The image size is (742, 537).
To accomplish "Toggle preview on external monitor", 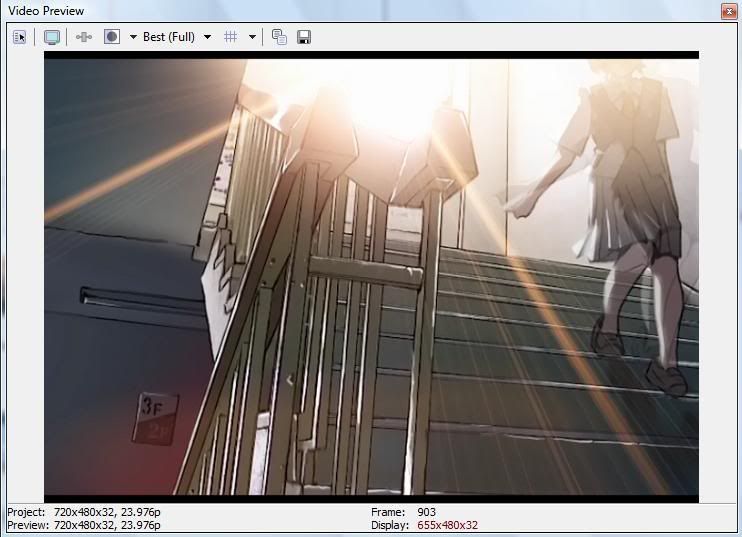I will (52, 37).
